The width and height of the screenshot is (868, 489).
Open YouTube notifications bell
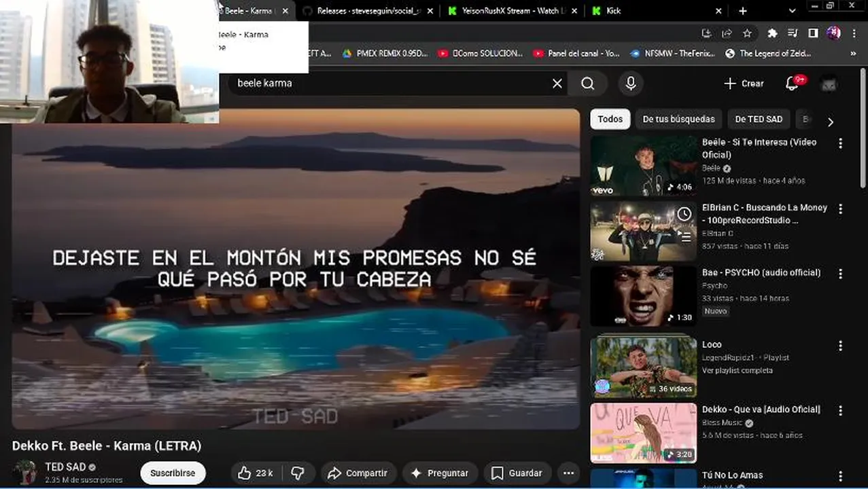click(x=792, y=84)
